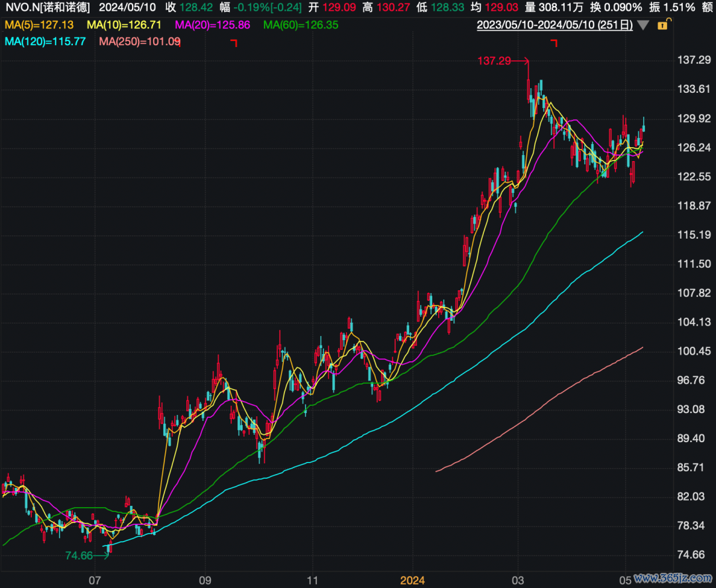Click the 137.29 high price arrow marker

pos(503,61)
